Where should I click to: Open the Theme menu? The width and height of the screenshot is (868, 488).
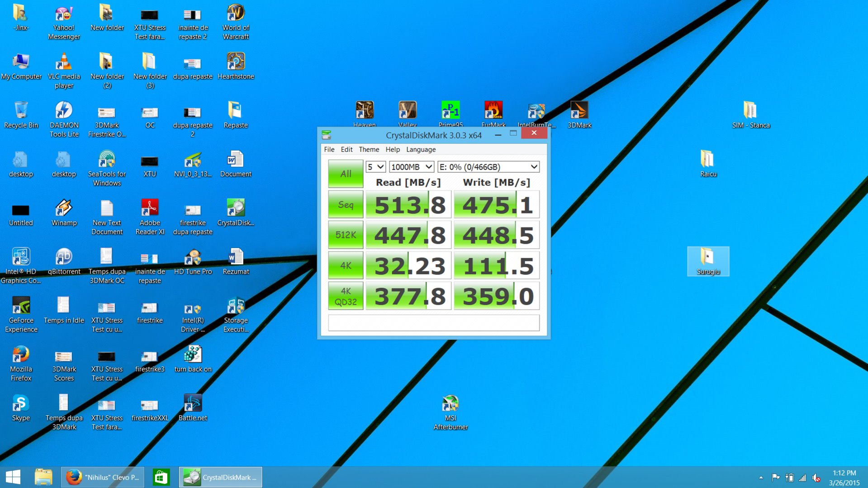pyautogui.click(x=369, y=149)
